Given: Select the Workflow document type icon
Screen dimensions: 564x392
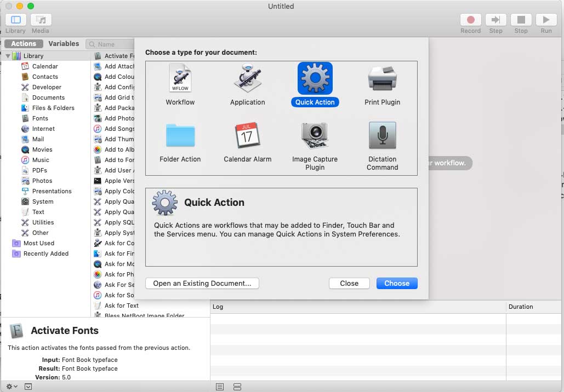Looking at the screenshot, I should coord(180,77).
